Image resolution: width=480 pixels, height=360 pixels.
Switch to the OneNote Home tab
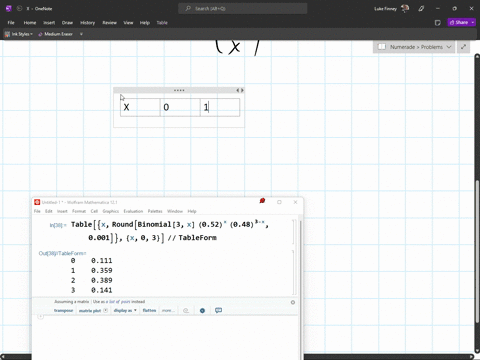click(30, 23)
